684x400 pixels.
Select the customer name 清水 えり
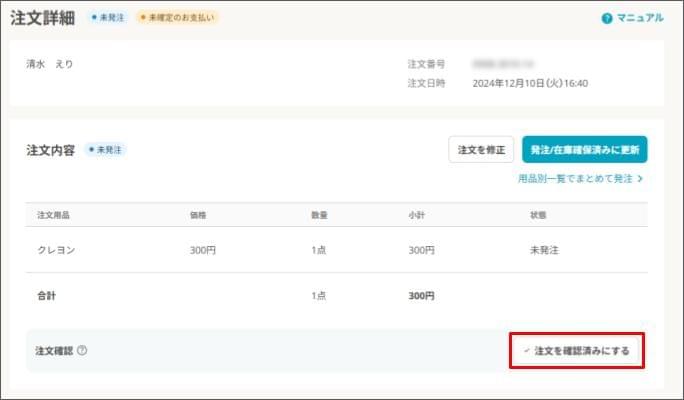click(x=49, y=64)
